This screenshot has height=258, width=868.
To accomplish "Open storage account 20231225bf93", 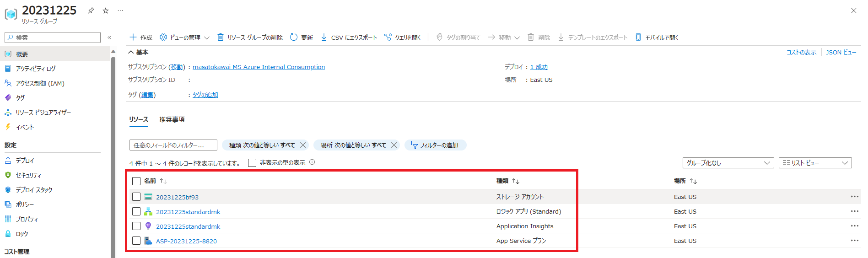I will [x=177, y=197].
